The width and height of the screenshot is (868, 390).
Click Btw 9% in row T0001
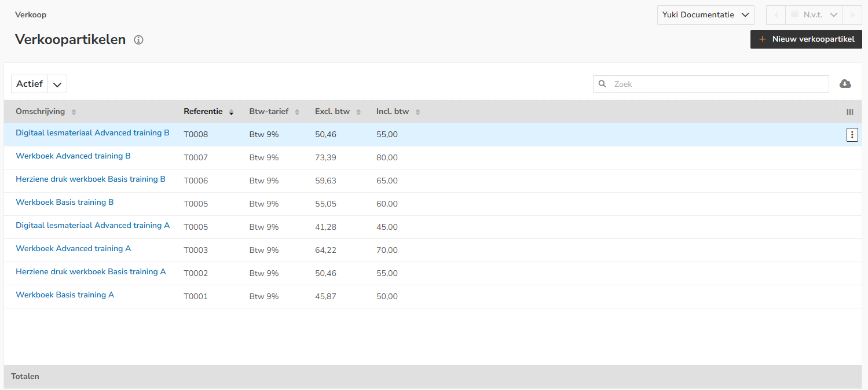(264, 297)
